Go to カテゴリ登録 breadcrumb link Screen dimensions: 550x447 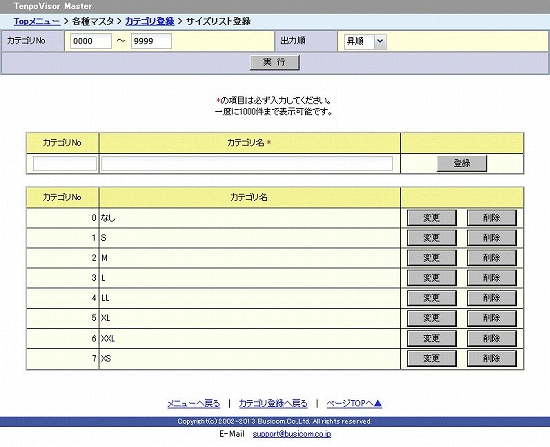pos(150,21)
